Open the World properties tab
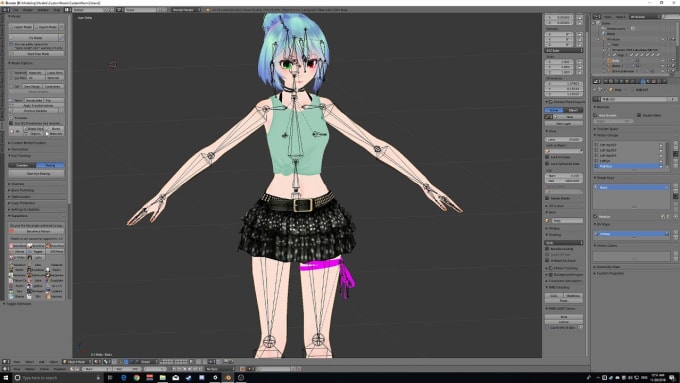The width and height of the screenshot is (680, 383). click(621, 81)
